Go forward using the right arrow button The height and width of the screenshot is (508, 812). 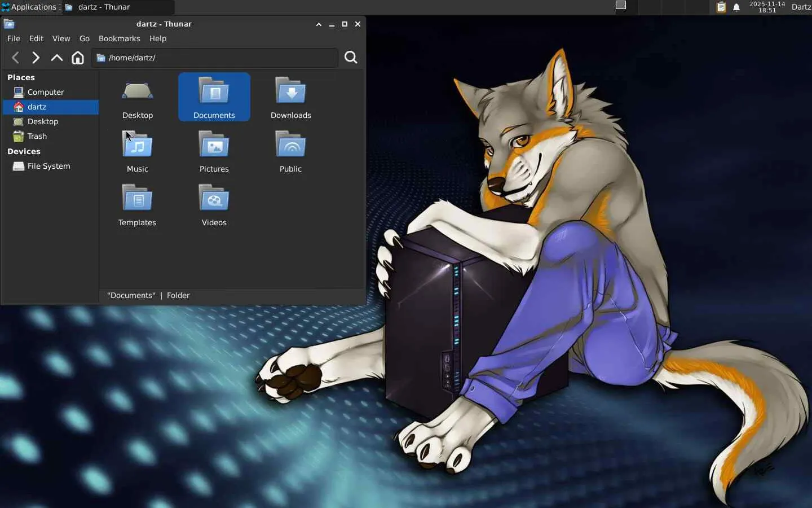tap(36, 58)
